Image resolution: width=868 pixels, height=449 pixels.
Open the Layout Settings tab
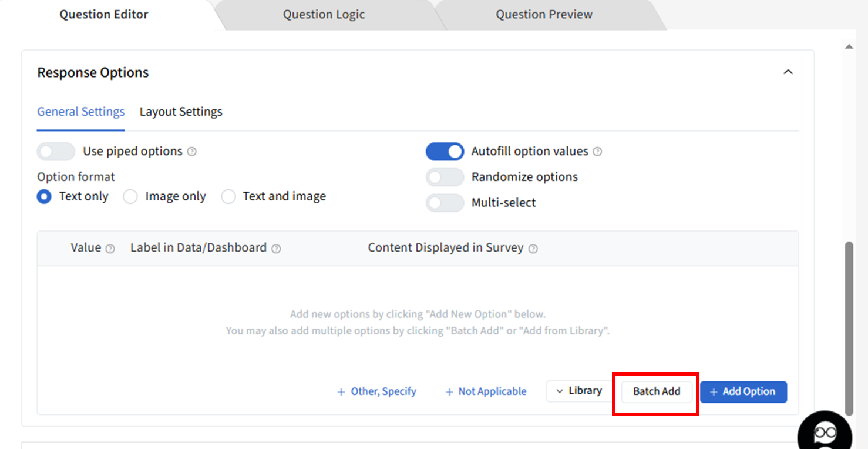pyautogui.click(x=181, y=112)
